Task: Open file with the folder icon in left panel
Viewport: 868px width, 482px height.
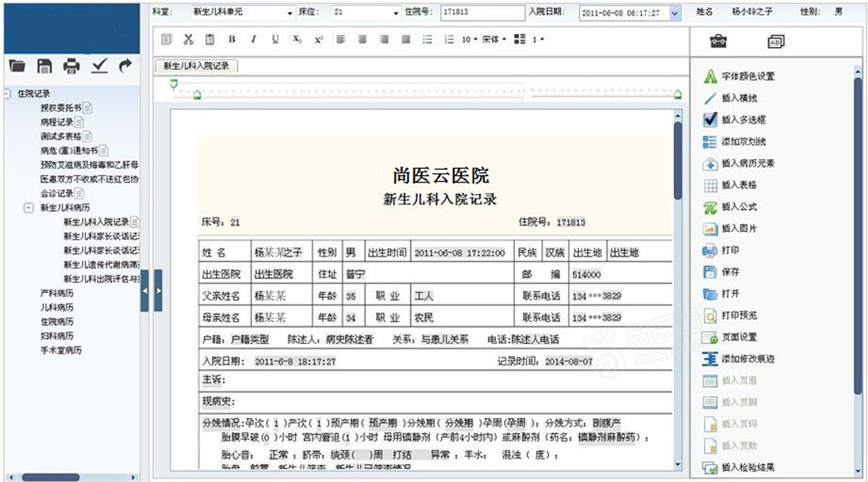Action: [x=17, y=67]
